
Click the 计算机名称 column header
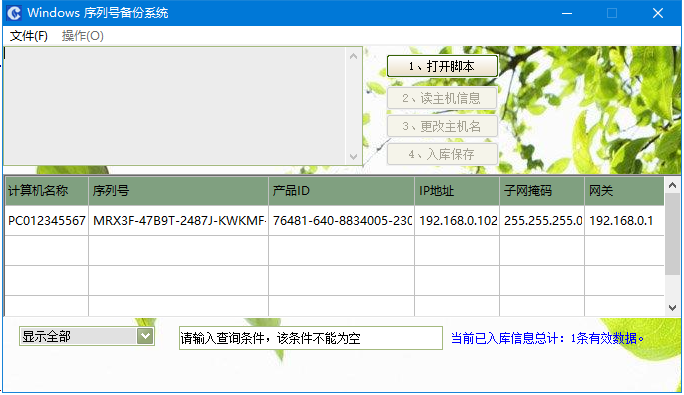[47, 191]
